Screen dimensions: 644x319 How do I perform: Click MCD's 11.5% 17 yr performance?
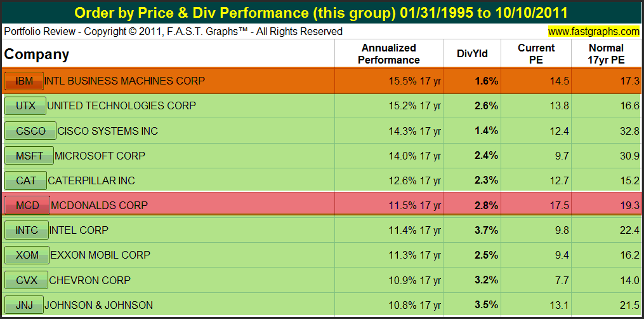[x=415, y=205]
